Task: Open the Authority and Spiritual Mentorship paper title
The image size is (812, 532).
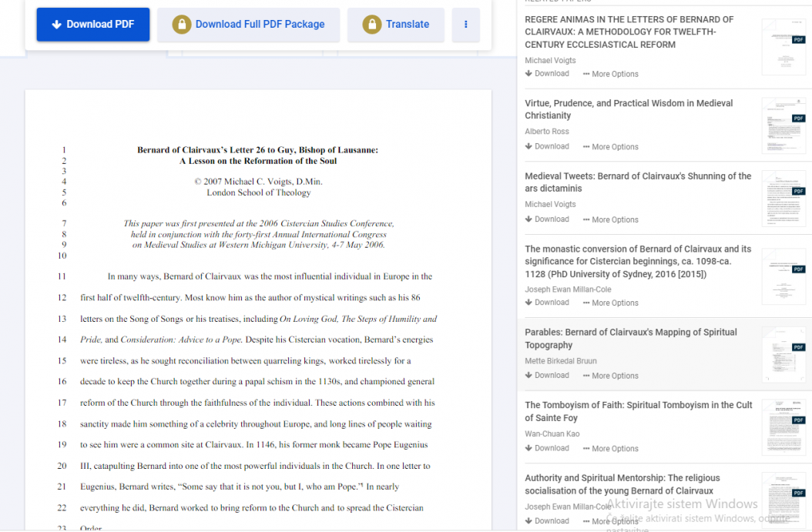Action: [x=622, y=484]
